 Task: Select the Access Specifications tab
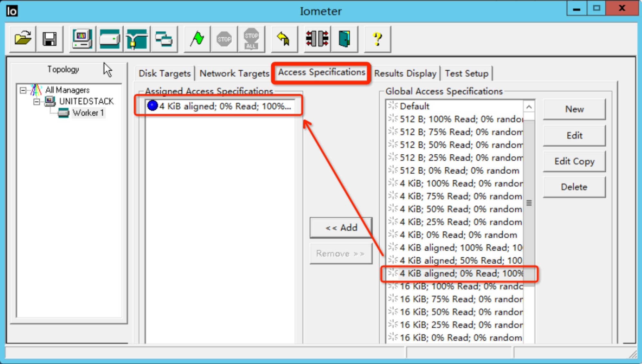coord(321,73)
